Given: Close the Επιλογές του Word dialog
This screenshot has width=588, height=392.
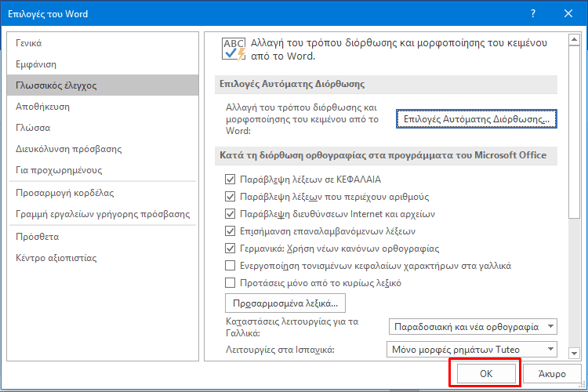Looking at the screenshot, I should point(568,14).
